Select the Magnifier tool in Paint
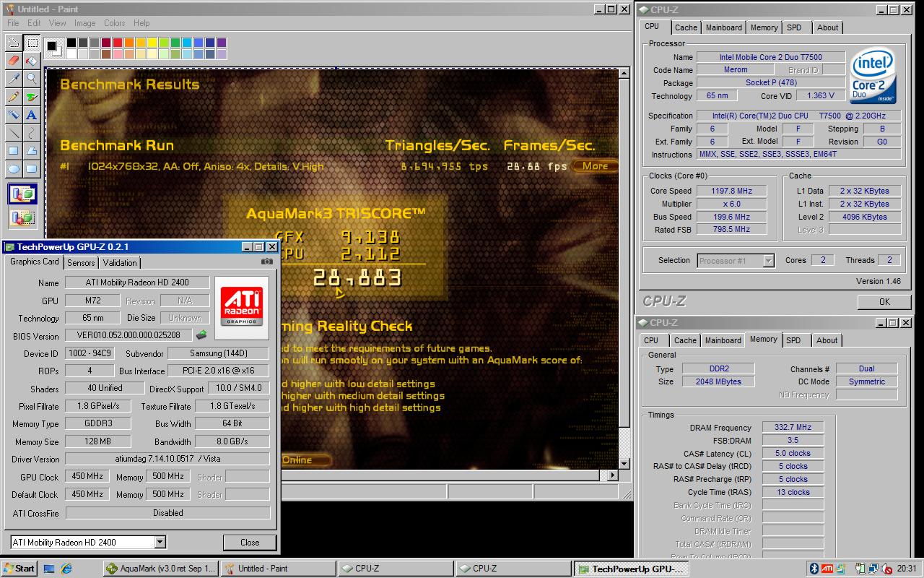This screenshot has height=578, width=924. (x=32, y=78)
